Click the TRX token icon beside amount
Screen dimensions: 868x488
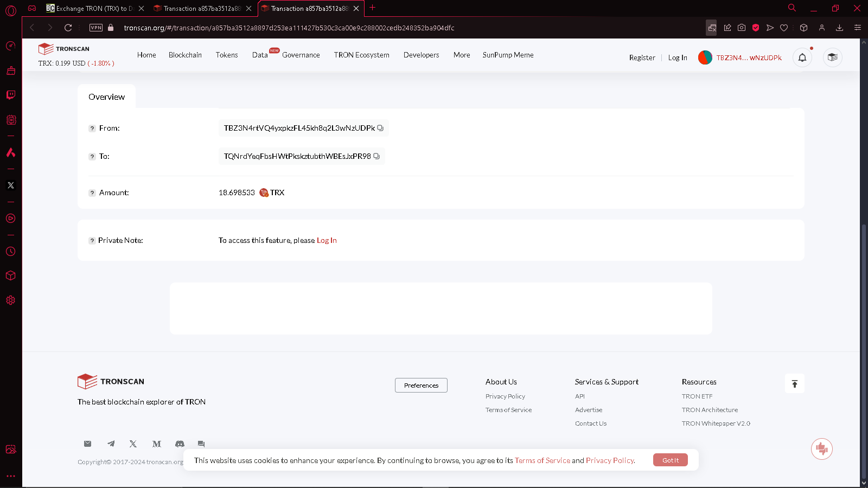(x=264, y=192)
